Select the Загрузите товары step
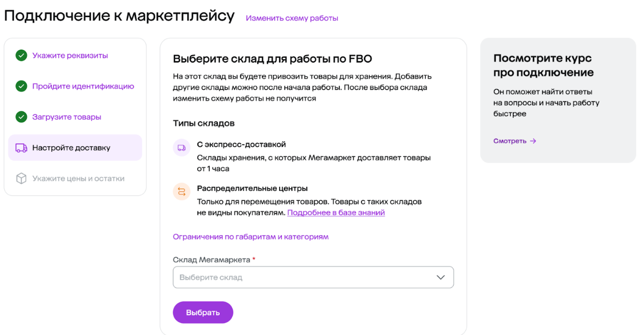644x335 pixels. (67, 117)
